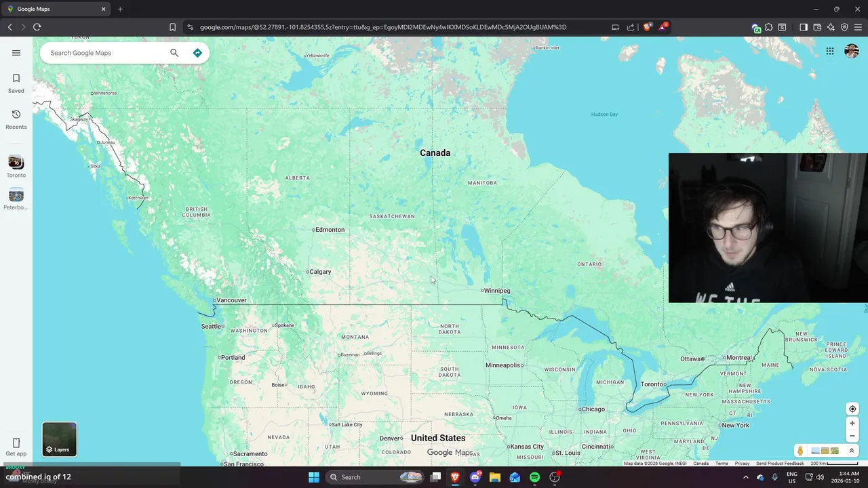Open a new browser tab with plus
Image resolution: width=868 pixels, height=488 pixels.
coord(120,9)
